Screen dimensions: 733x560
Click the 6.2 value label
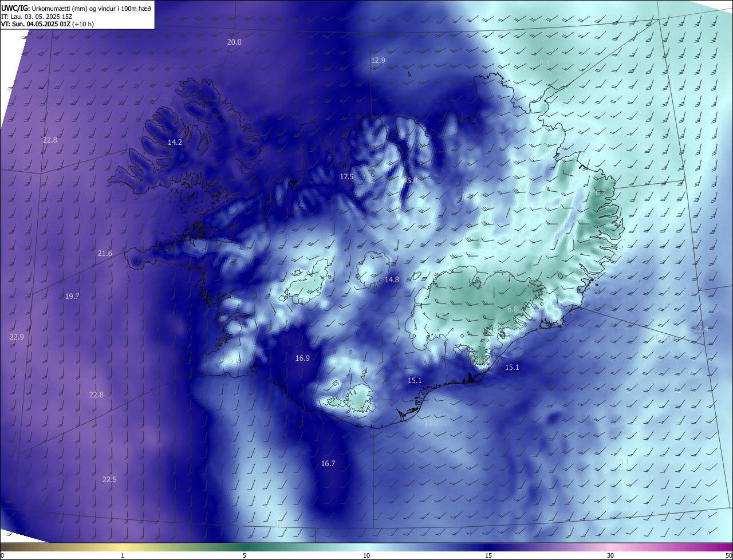[600, 193]
